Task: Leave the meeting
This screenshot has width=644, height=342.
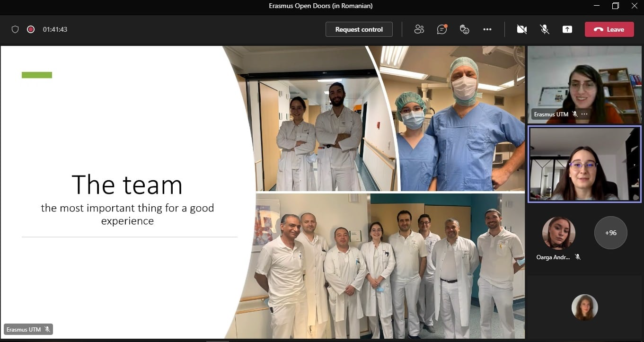Action: coord(609,29)
